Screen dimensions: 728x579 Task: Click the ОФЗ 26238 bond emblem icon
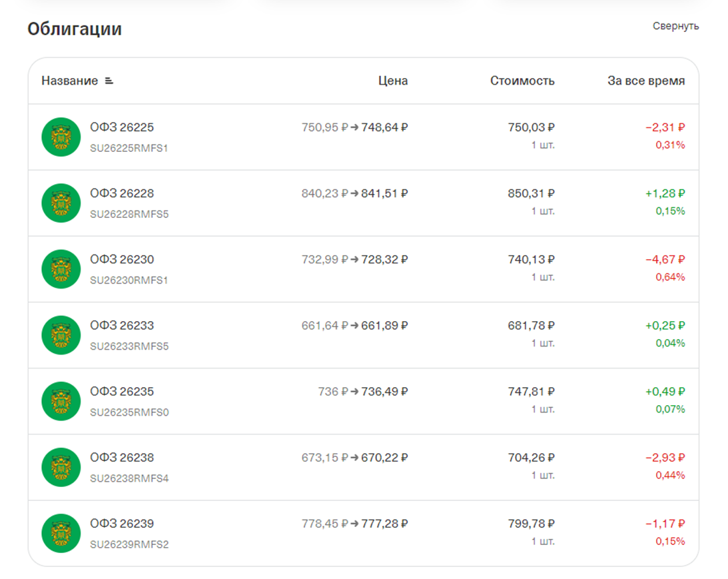[x=61, y=466]
